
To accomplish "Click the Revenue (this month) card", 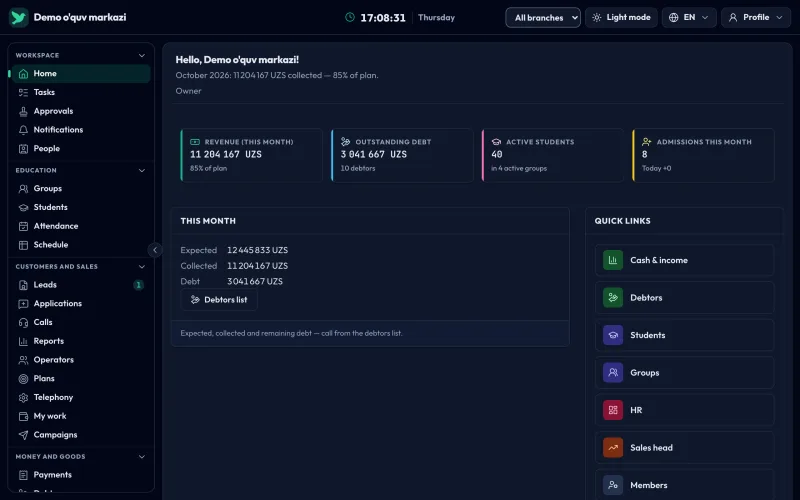I will pos(252,155).
